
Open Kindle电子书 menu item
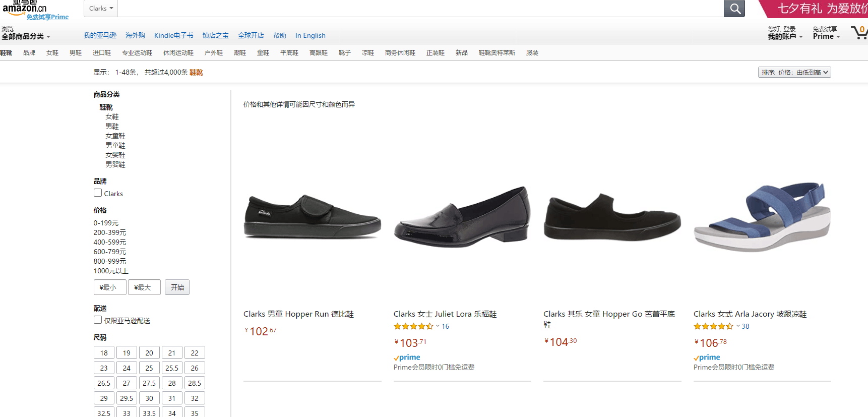coord(173,35)
